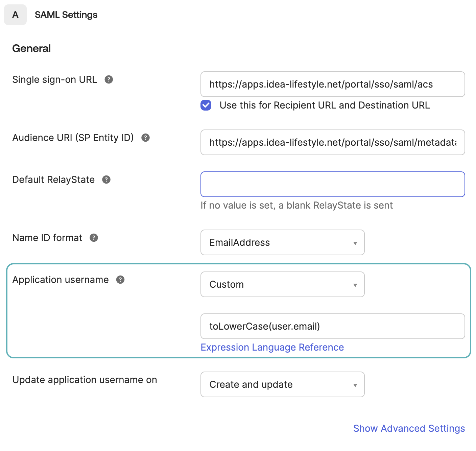Uncheck 'Use this for Recipient URL and Destination URL'
Image resolution: width=476 pixels, height=451 pixels.
(x=206, y=105)
